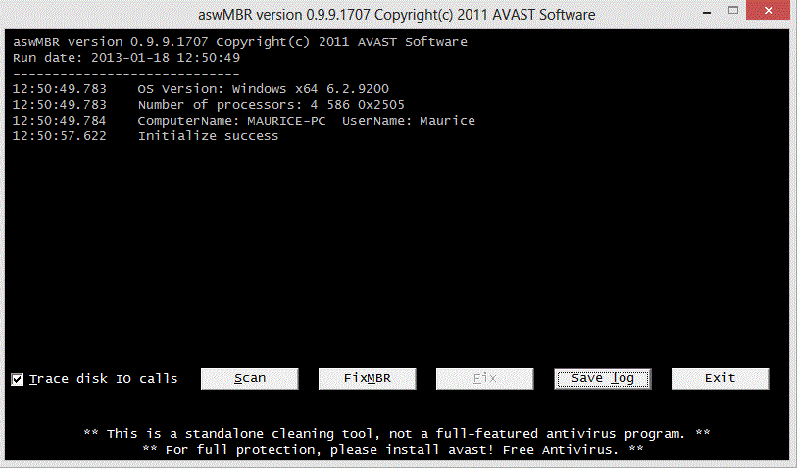Click the dashed separator line in the log

click(x=127, y=73)
